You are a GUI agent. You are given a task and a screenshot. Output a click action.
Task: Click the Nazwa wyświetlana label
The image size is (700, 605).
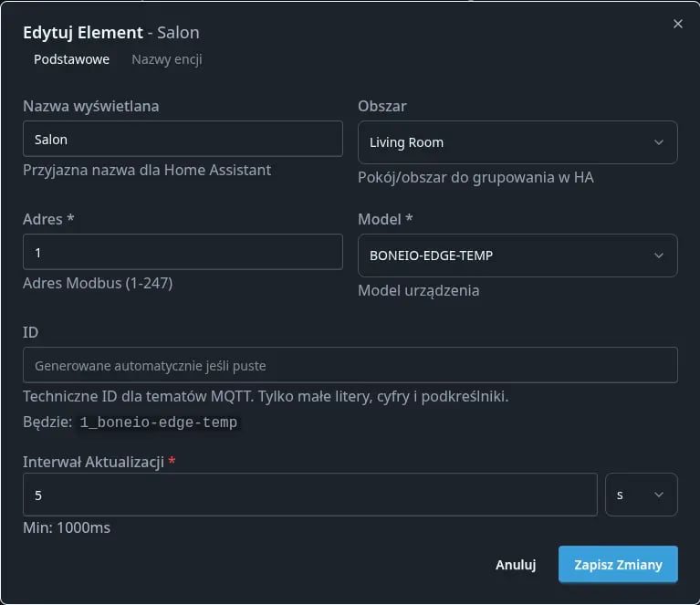tap(90, 106)
